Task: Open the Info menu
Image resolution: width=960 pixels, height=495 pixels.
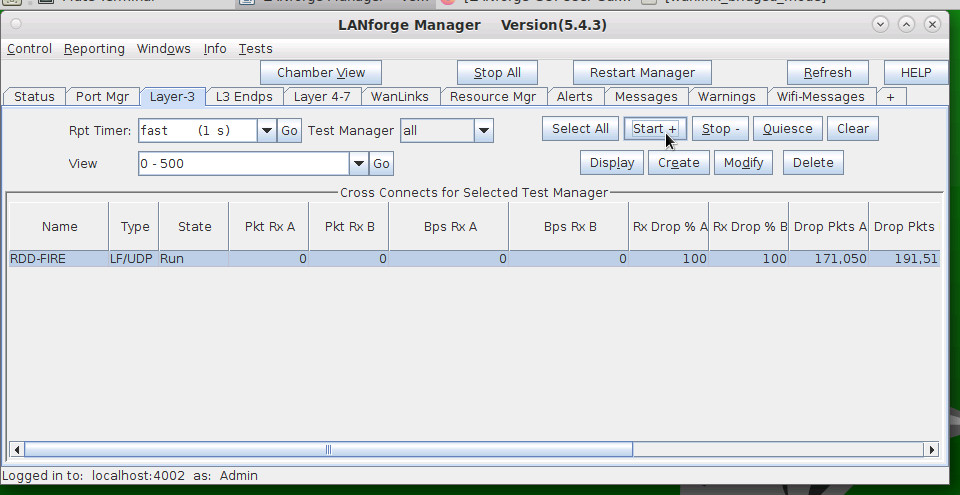Action: tap(215, 48)
